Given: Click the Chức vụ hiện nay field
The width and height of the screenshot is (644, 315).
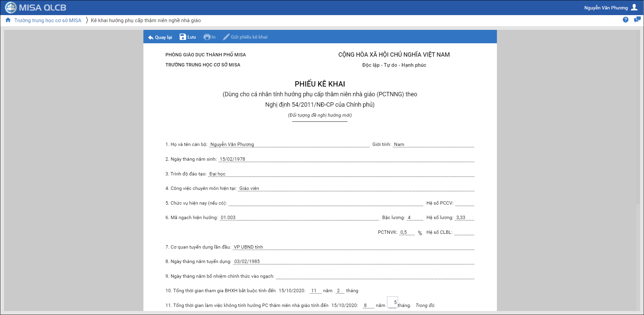Looking at the screenshot, I should [x=325, y=203].
